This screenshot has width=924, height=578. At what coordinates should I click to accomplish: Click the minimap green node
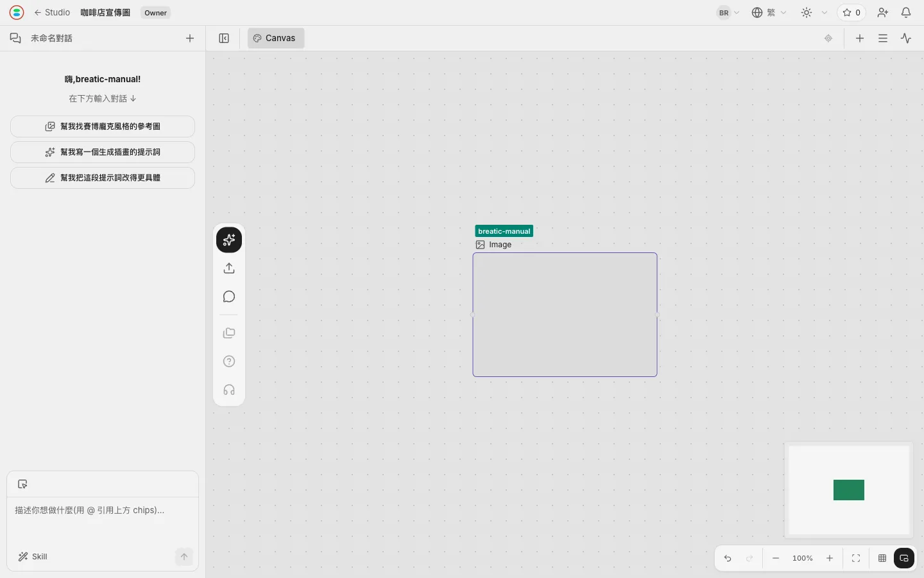click(x=848, y=490)
